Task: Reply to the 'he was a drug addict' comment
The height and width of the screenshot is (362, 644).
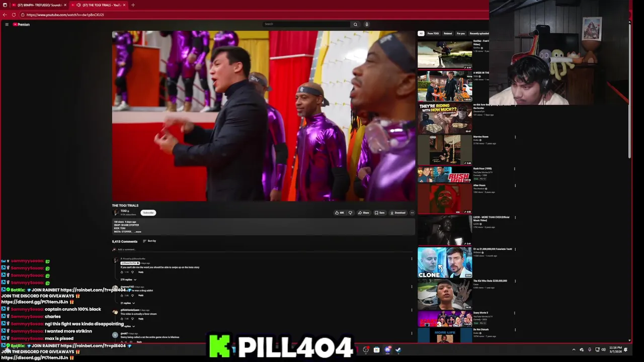Action: 141,295
